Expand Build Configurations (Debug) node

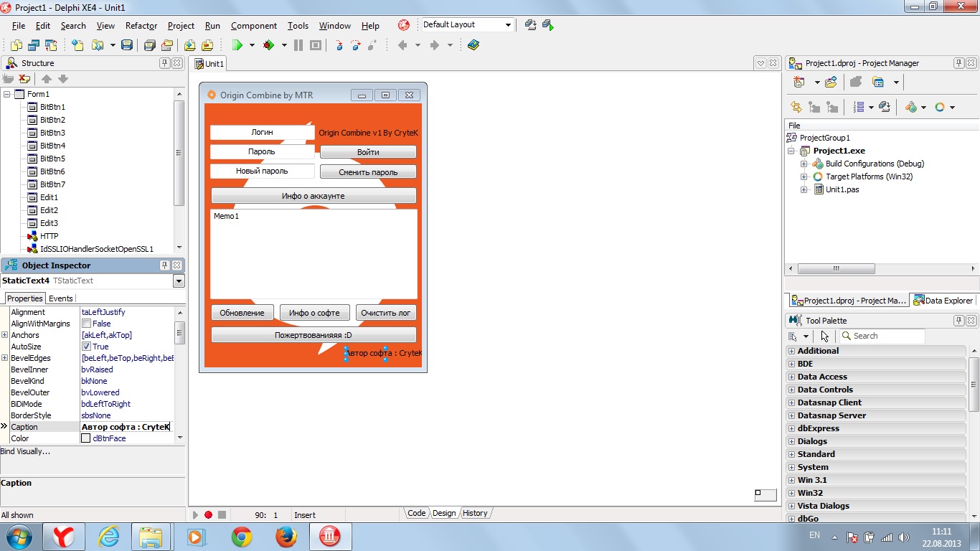804,164
